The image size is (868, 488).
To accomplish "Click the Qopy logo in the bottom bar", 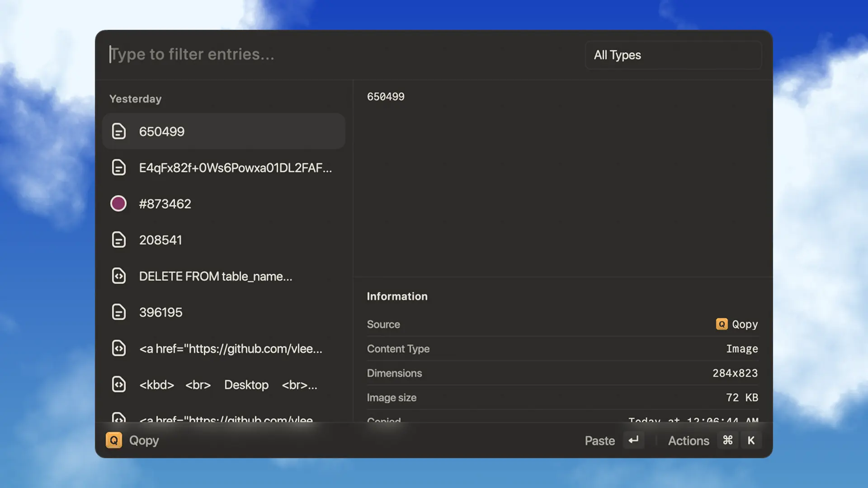I will 114,440.
